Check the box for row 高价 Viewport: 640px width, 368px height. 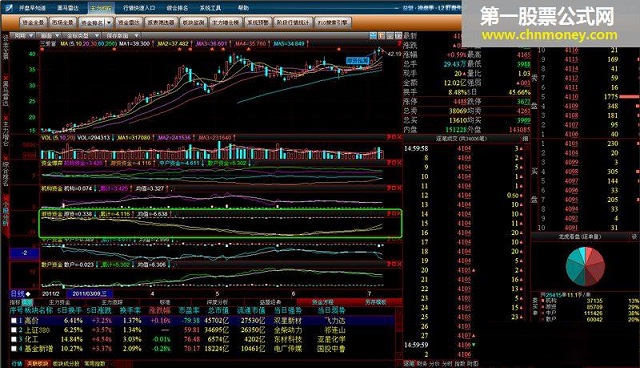coord(14,321)
